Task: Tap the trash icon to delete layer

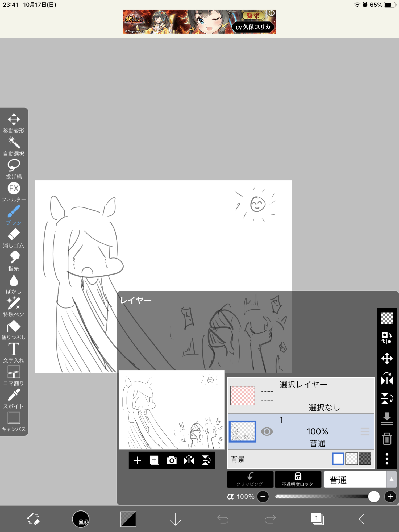Action: (387, 439)
